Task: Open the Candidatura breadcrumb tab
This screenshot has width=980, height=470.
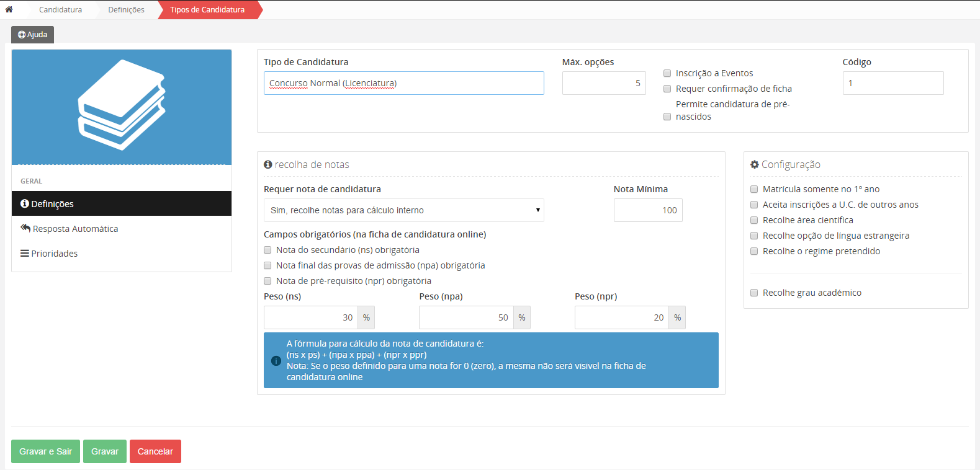Action: [x=60, y=10]
